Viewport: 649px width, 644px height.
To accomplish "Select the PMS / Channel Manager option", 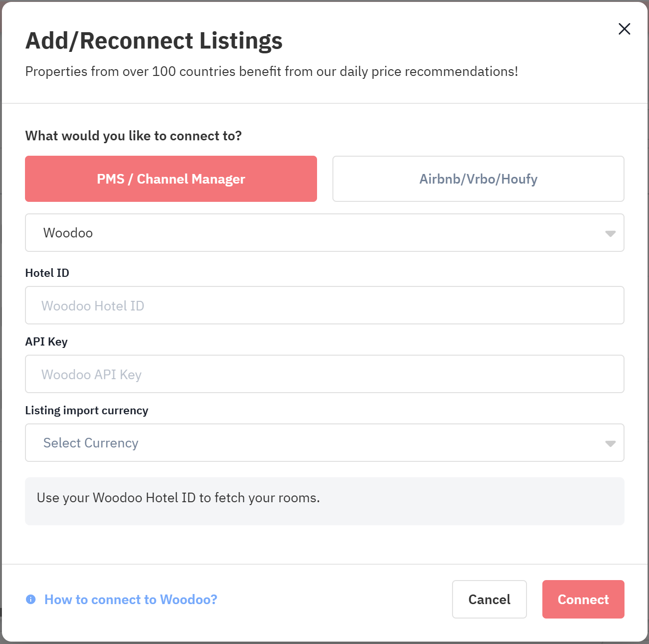I will [171, 179].
